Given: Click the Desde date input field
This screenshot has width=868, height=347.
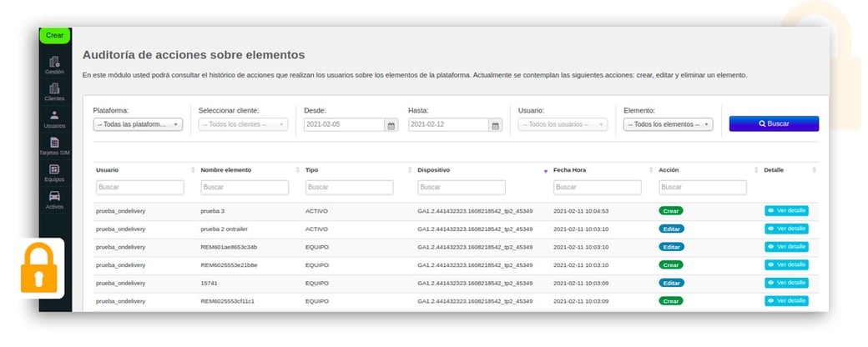Looking at the screenshot, I should pos(345,124).
